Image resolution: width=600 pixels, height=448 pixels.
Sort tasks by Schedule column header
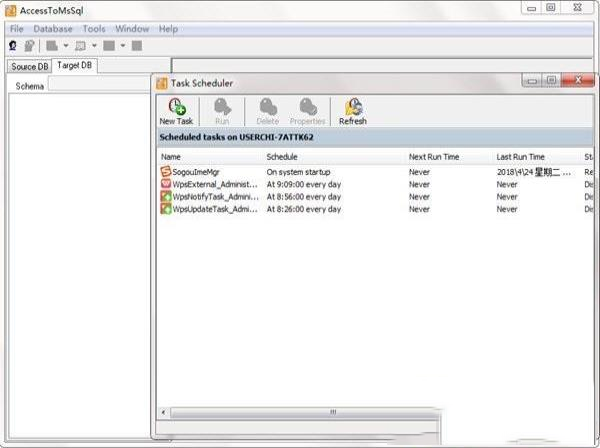pos(282,157)
